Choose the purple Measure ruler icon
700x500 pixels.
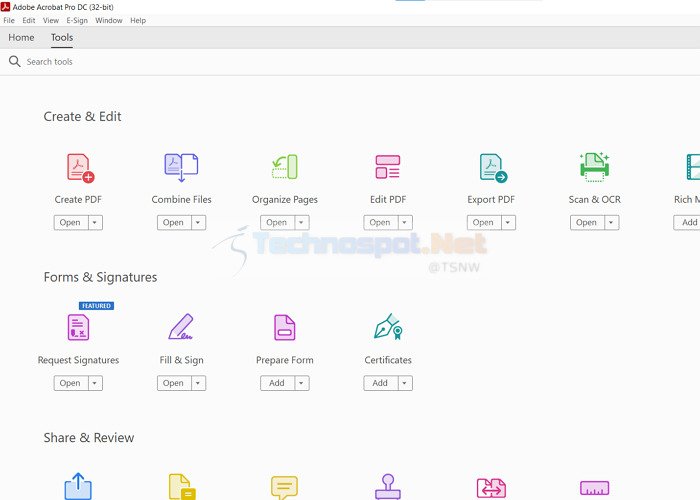tap(594, 488)
